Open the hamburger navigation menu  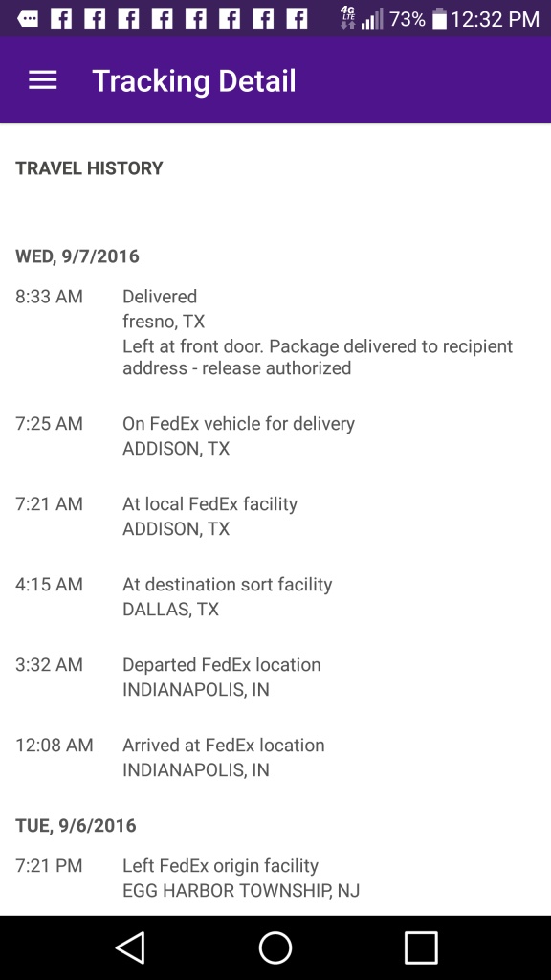[42, 80]
